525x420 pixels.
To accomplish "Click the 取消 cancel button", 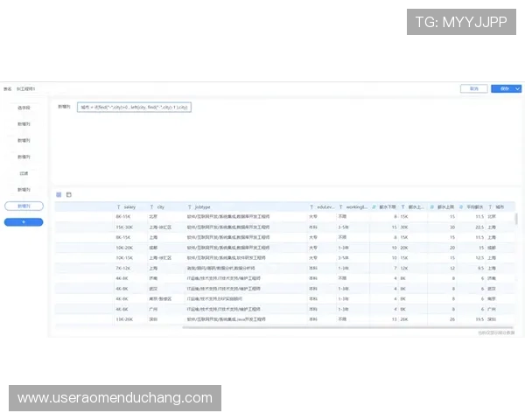I will [x=473, y=88].
